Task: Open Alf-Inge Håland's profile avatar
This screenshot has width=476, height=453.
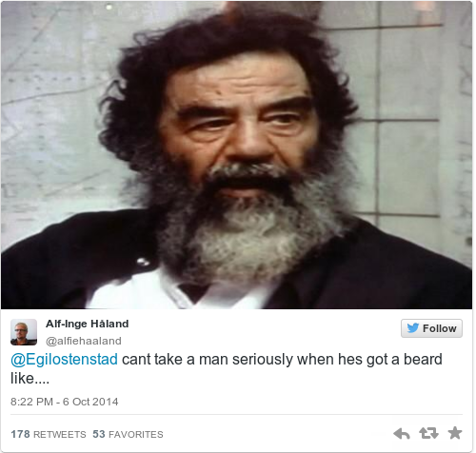Action: tap(24, 332)
